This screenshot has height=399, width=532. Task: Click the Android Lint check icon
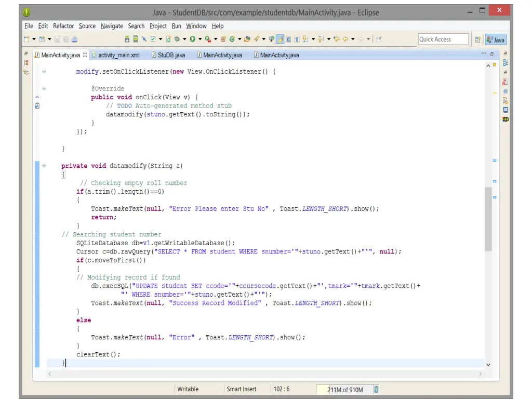point(153,39)
